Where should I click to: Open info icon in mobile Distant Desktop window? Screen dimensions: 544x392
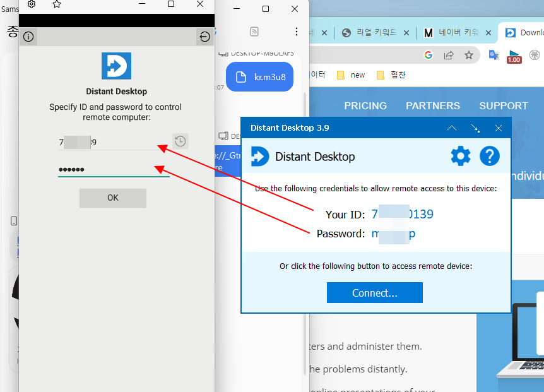pyautogui.click(x=28, y=37)
